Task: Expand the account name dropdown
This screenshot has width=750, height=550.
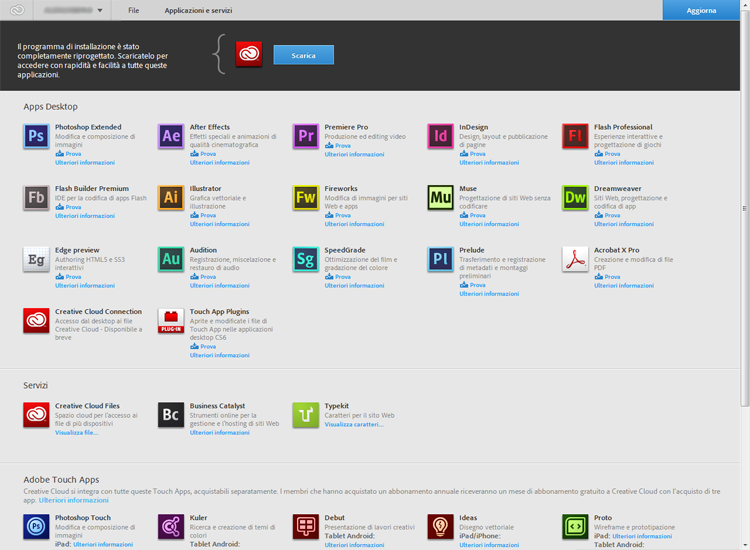Action: [x=73, y=10]
